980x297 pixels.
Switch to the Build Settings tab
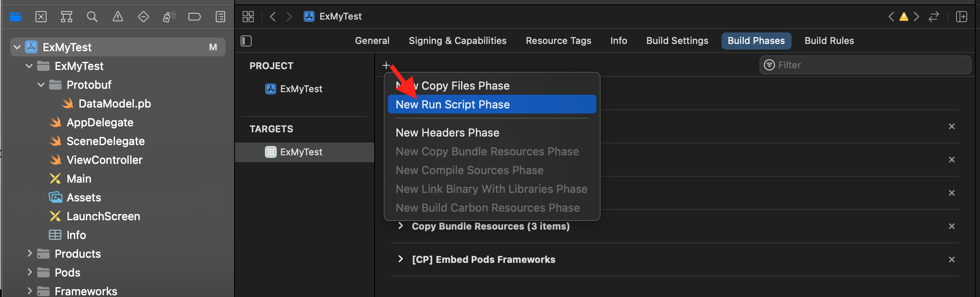677,41
